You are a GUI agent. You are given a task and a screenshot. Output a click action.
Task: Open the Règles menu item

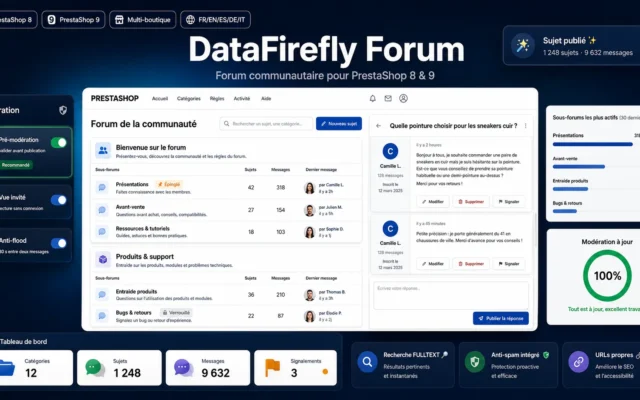tap(217, 98)
